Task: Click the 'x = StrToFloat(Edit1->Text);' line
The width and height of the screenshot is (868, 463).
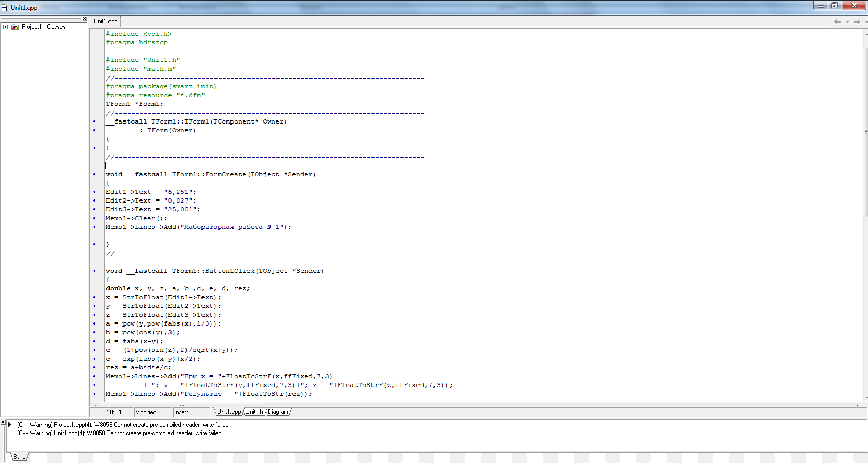Action: pyautogui.click(x=163, y=297)
